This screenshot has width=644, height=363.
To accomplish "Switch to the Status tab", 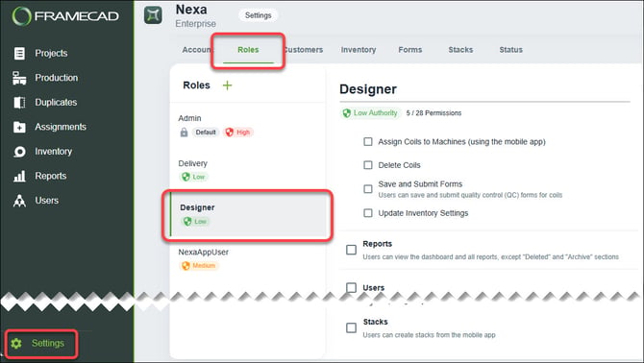I will [x=511, y=50].
